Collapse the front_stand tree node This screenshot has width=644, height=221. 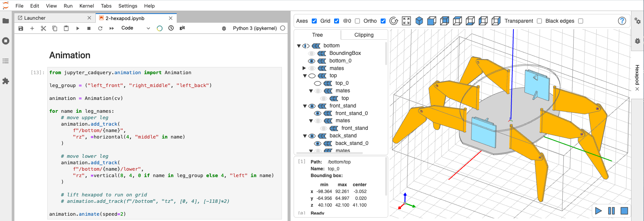tap(305, 106)
